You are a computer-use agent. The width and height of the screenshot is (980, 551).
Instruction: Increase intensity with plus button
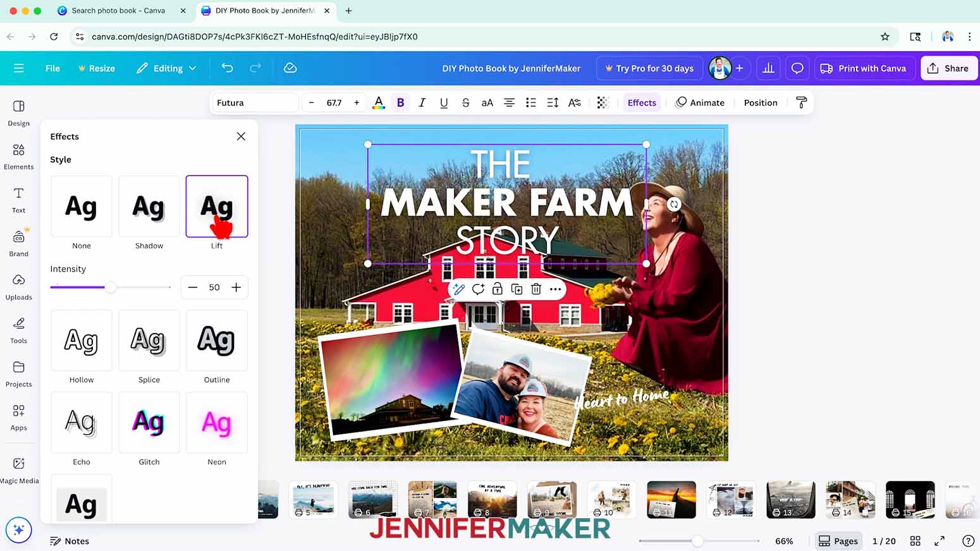tap(236, 288)
